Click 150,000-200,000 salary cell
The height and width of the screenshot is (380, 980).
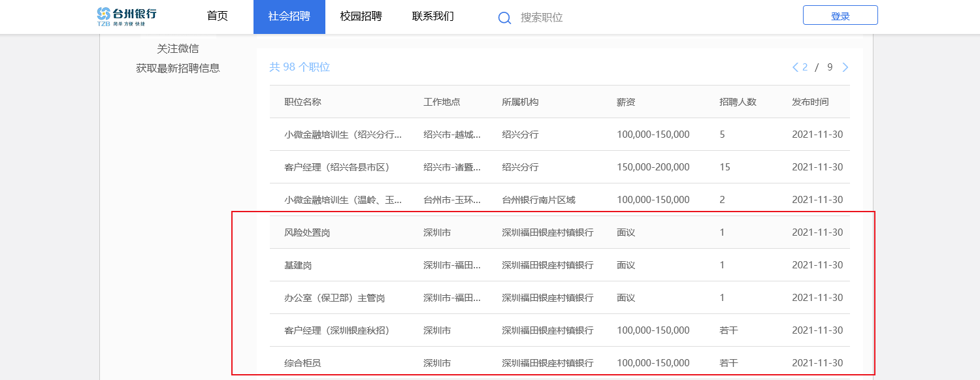click(x=653, y=167)
